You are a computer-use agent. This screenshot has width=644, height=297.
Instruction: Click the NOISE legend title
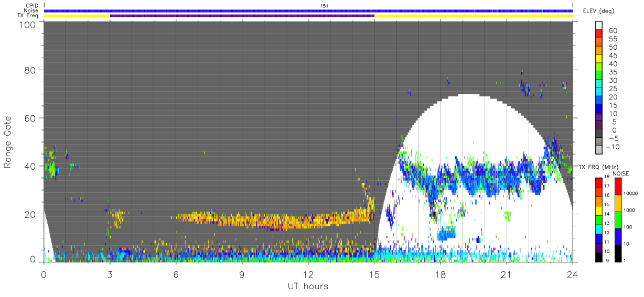pos(621,173)
